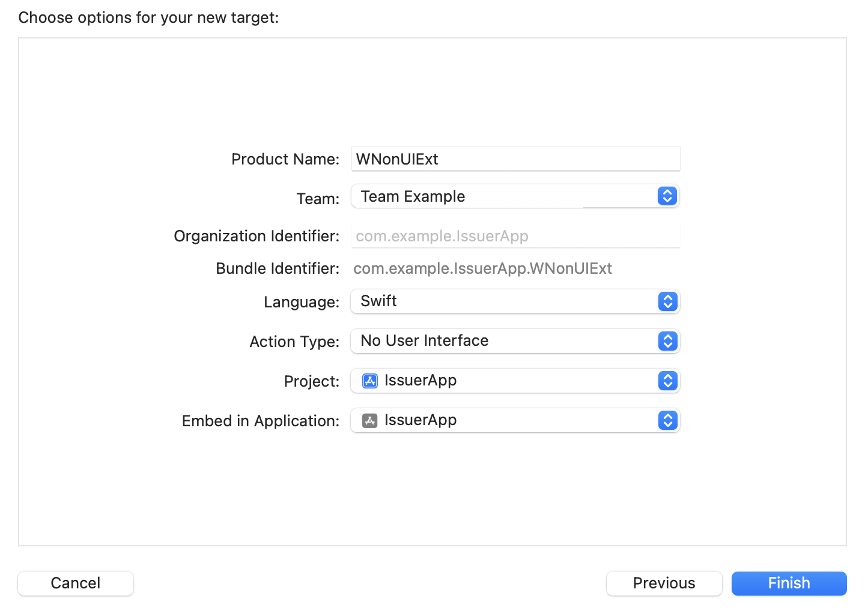The height and width of the screenshot is (616, 865).
Task: Open the Embed in Application dropdown
Action: coord(515,420)
